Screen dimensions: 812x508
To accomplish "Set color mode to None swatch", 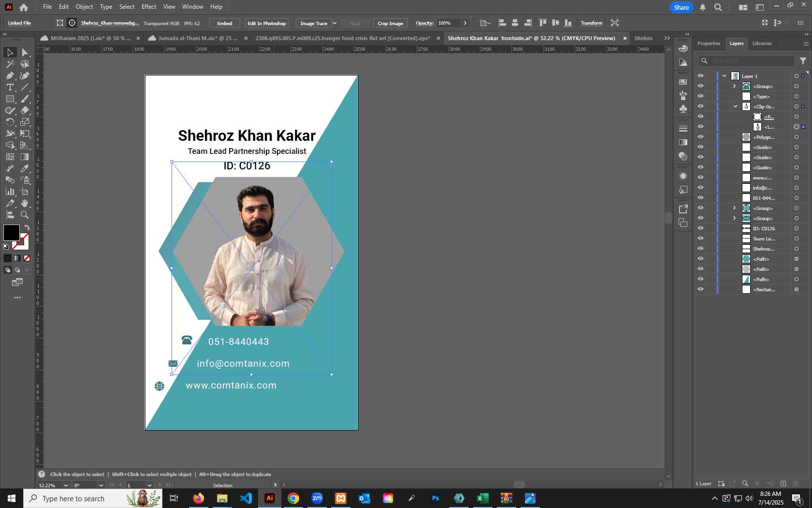I will [x=27, y=258].
